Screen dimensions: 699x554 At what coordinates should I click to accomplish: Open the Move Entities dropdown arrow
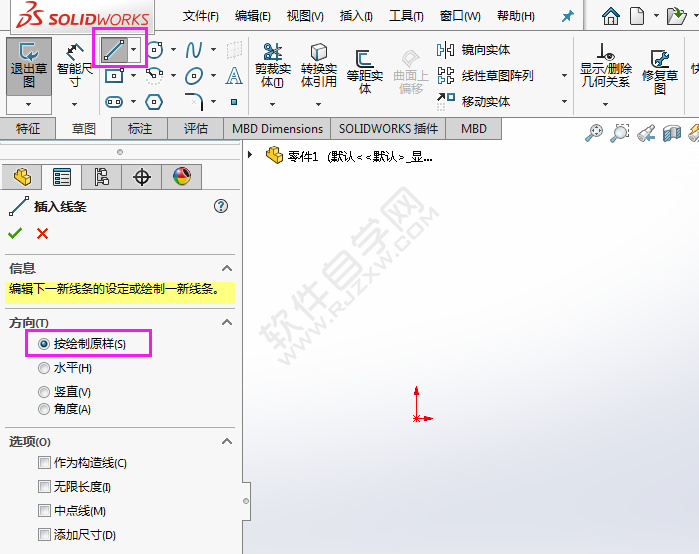[564, 102]
